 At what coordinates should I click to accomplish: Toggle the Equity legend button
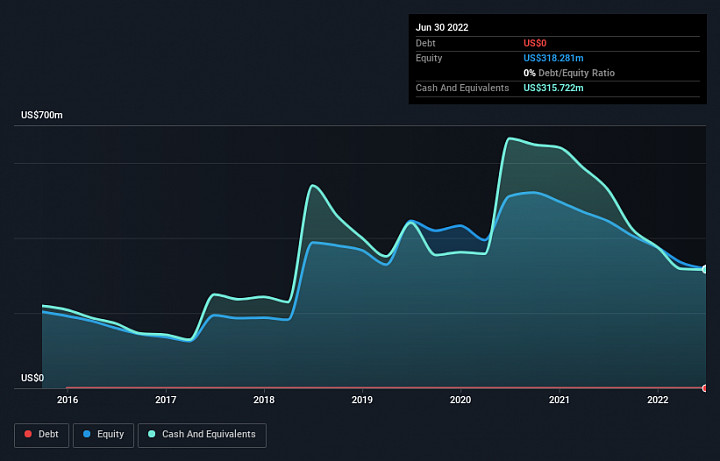[x=103, y=435]
